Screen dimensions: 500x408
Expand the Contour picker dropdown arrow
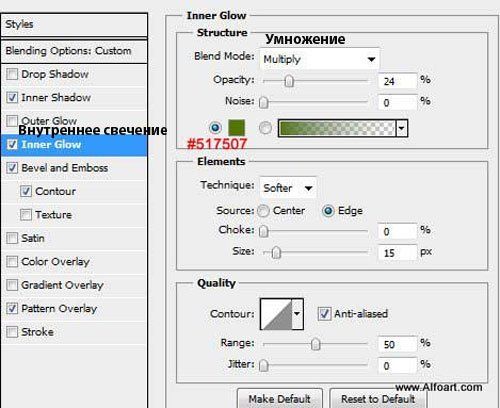point(297,314)
